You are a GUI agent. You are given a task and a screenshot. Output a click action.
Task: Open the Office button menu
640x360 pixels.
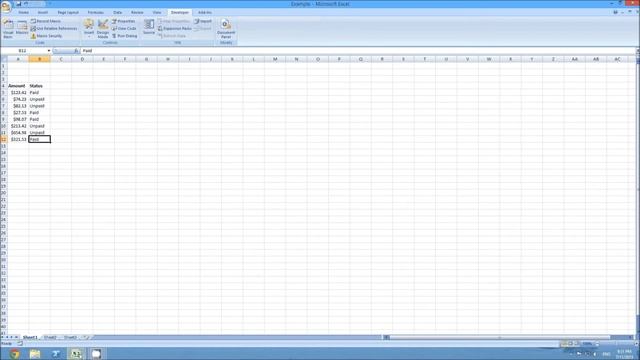[6, 6]
